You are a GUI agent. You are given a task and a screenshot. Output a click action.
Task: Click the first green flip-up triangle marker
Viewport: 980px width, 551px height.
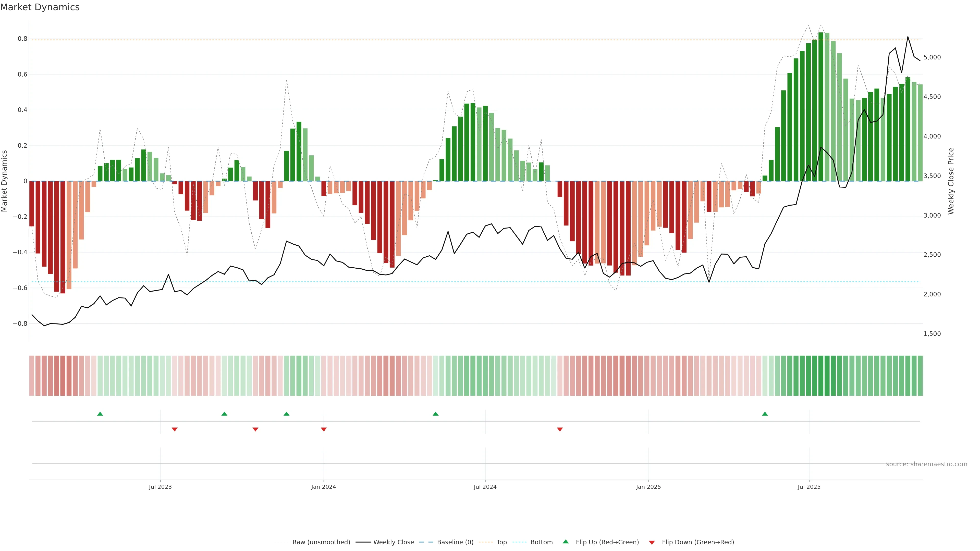coord(100,414)
